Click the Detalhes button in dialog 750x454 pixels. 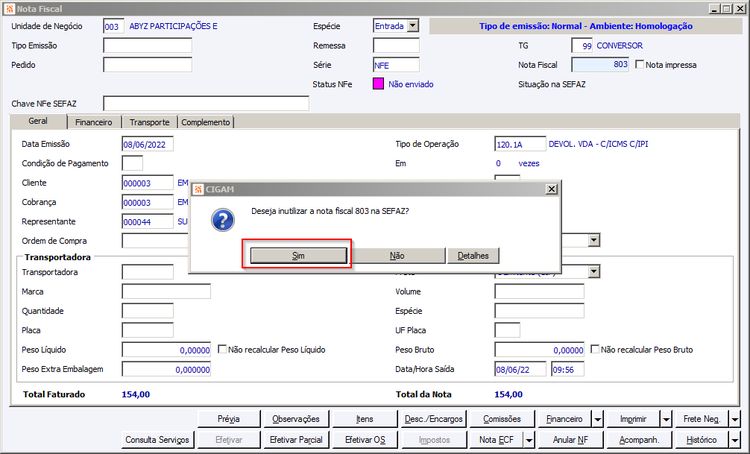coord(473,255)
